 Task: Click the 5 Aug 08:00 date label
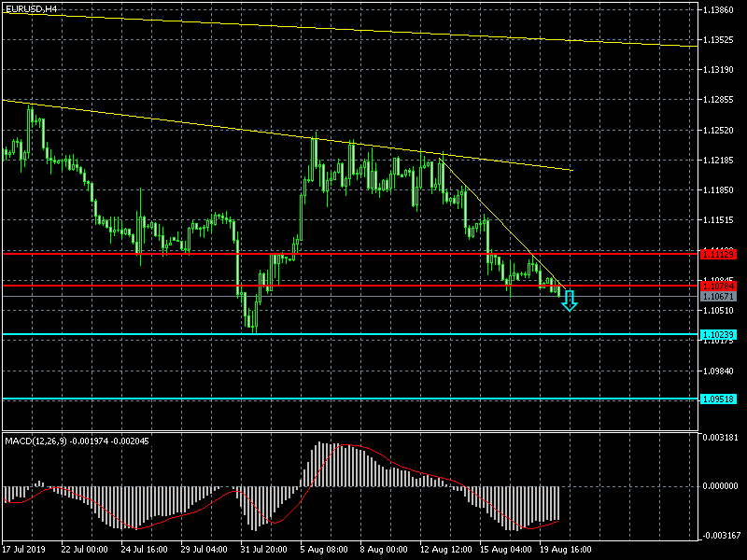[x=322, y=550]
